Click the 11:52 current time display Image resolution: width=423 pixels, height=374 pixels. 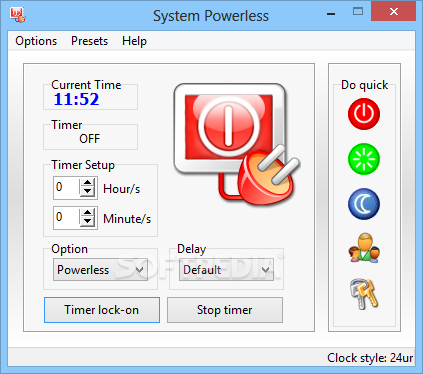pos(76,99)
